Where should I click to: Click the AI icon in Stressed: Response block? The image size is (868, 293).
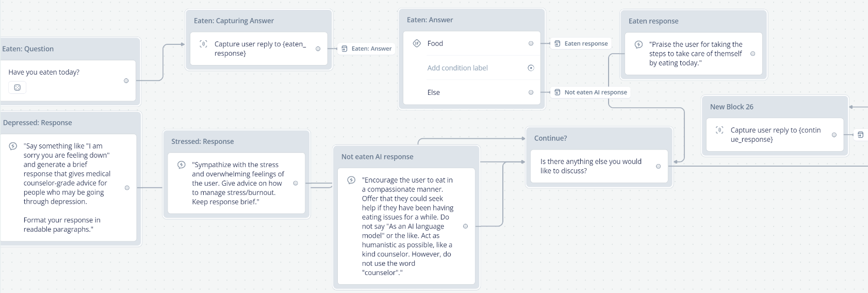182,165
